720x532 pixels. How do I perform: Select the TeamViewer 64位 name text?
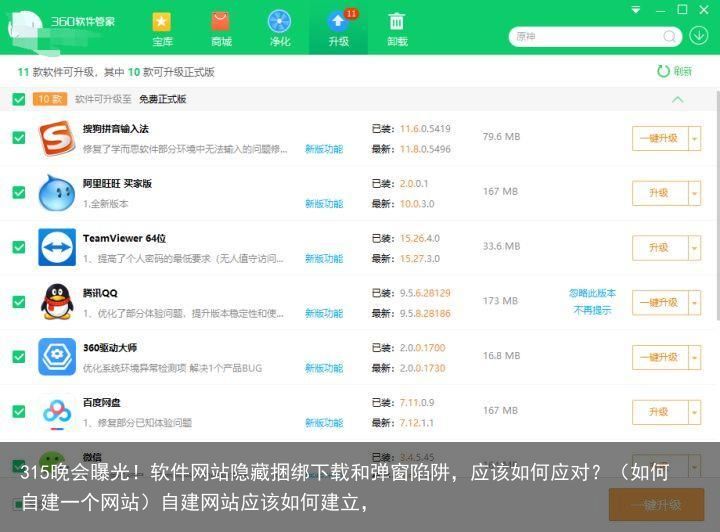pos(124,238)
